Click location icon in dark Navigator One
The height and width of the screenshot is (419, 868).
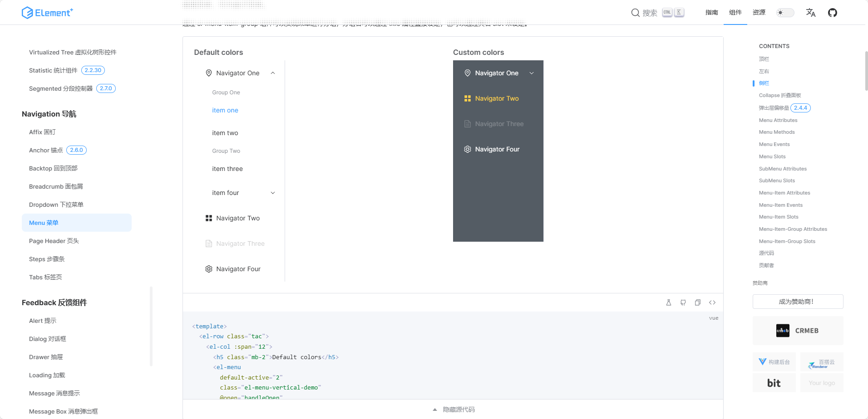coord(468,73)
